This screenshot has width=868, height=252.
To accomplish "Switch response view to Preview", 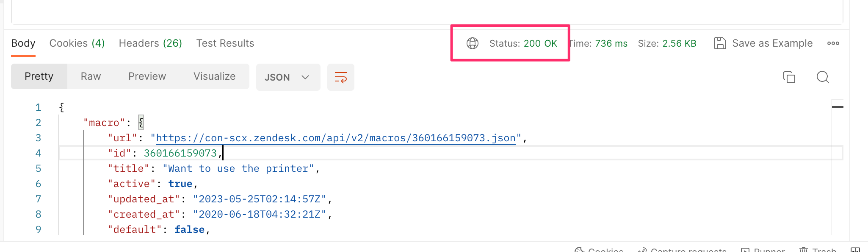I will pos(147,76).
